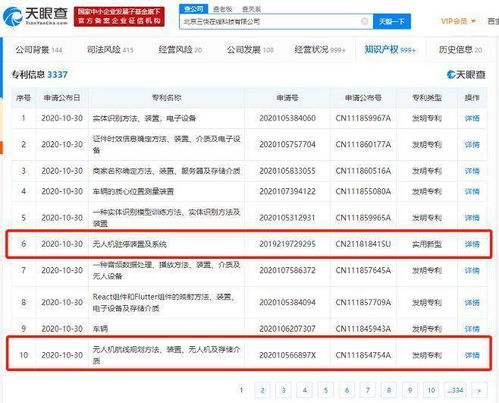Click the next page arrow button
Viewport: 499px width, 403px height.
pos(479,390)
